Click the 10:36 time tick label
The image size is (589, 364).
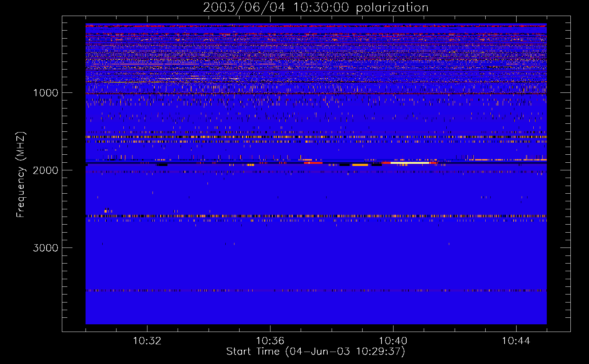(x=270, y=341)
